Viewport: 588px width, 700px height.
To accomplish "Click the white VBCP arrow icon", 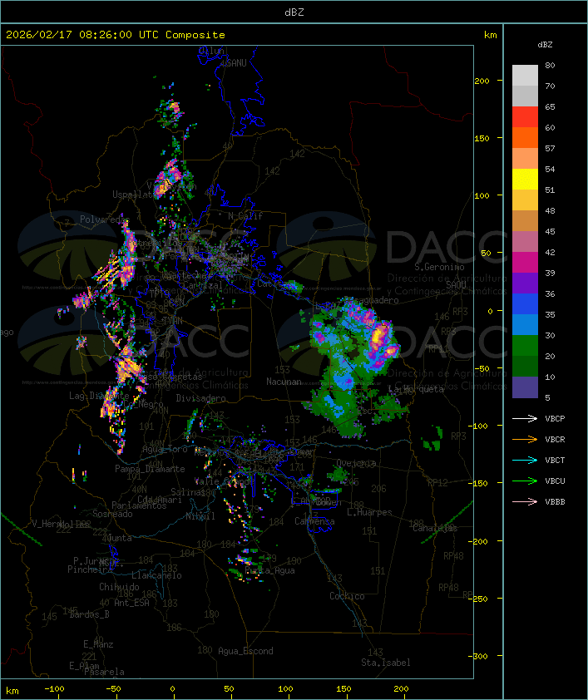I will point(525,419).
